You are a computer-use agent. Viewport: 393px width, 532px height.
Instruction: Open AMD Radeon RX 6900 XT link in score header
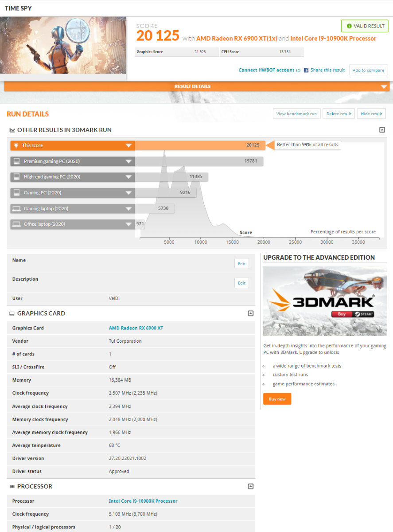click(x=237, y=39)
